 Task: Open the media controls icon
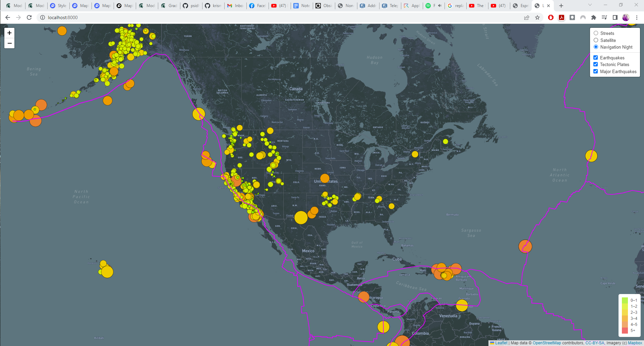[604, 17]
